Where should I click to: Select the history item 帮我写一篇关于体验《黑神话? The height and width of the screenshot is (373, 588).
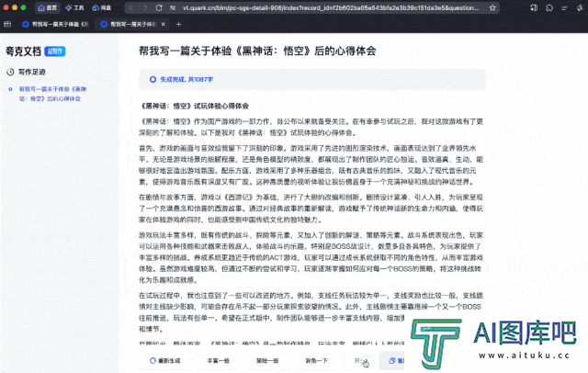pos(52,94)
